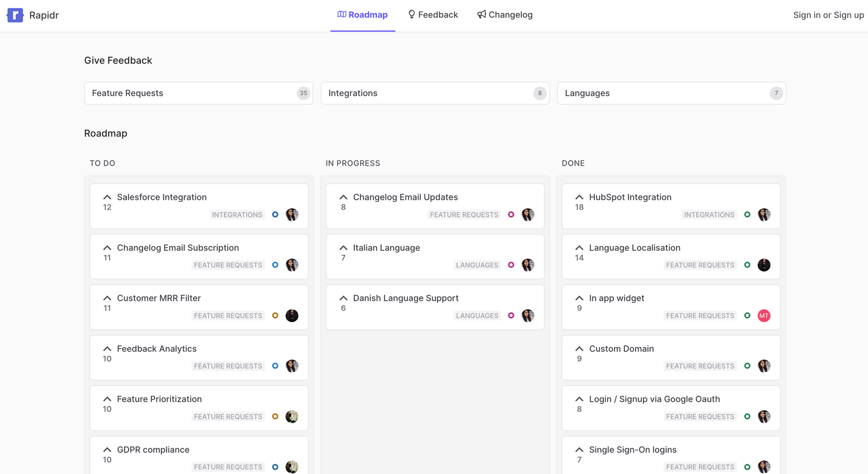Open the Feature Prioritization card title
The image size is (868, 474).
coord(159,399)
